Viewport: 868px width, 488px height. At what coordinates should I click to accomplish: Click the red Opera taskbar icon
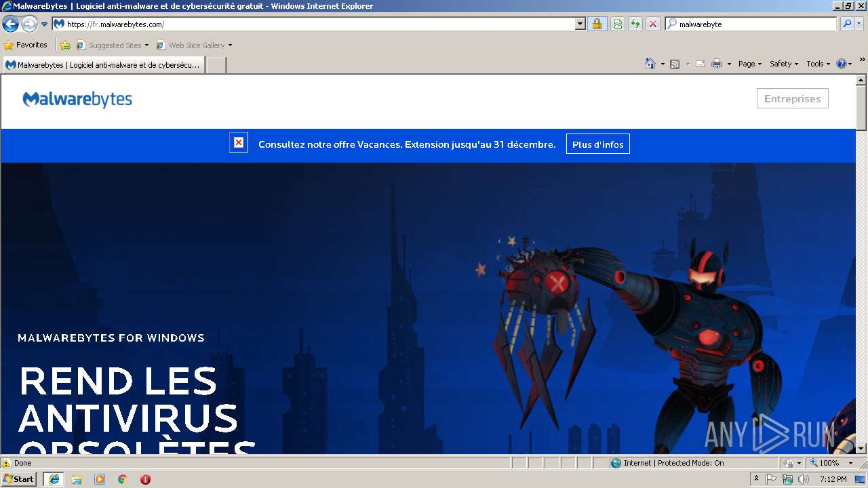(145, 479)
